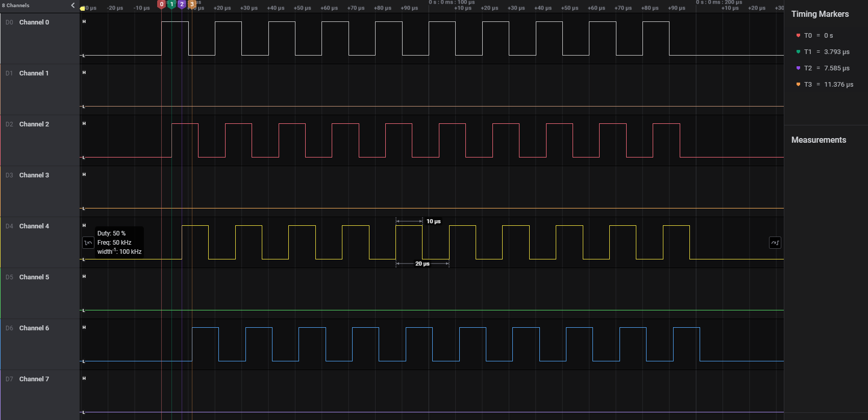Click the D0 channel index label

tap(9, 22)
